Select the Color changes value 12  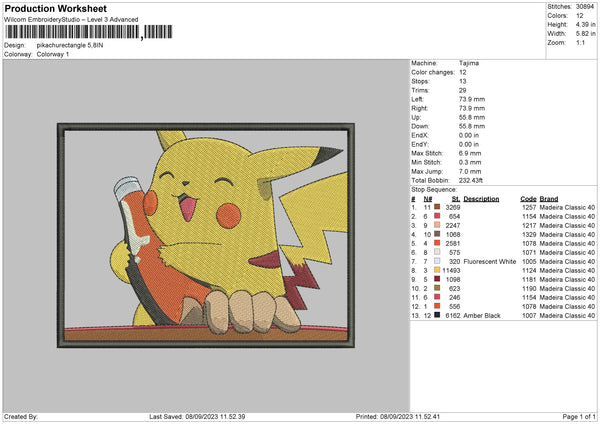463,72
